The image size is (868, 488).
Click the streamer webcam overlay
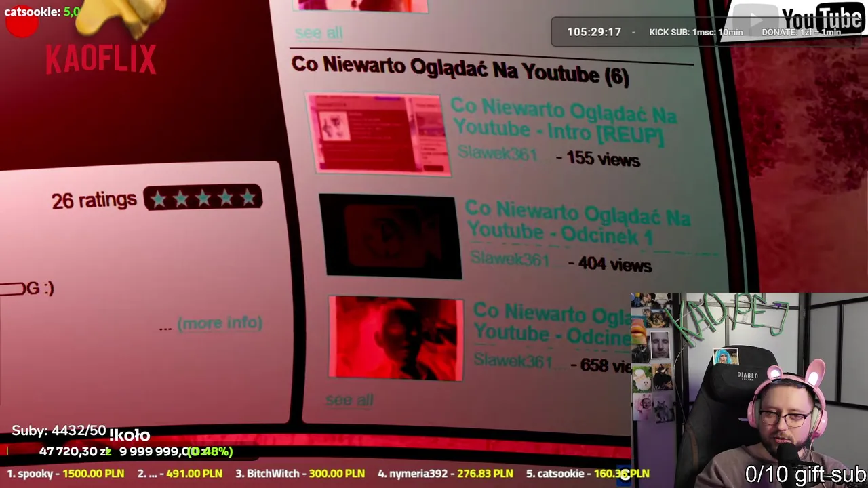[x=749, y=390]
